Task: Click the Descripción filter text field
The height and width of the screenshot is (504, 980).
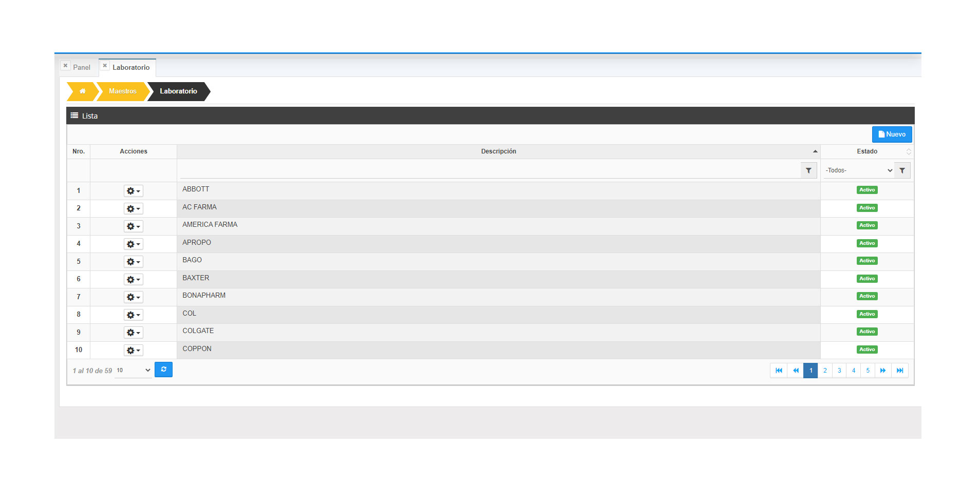Action: click(490, 170)
